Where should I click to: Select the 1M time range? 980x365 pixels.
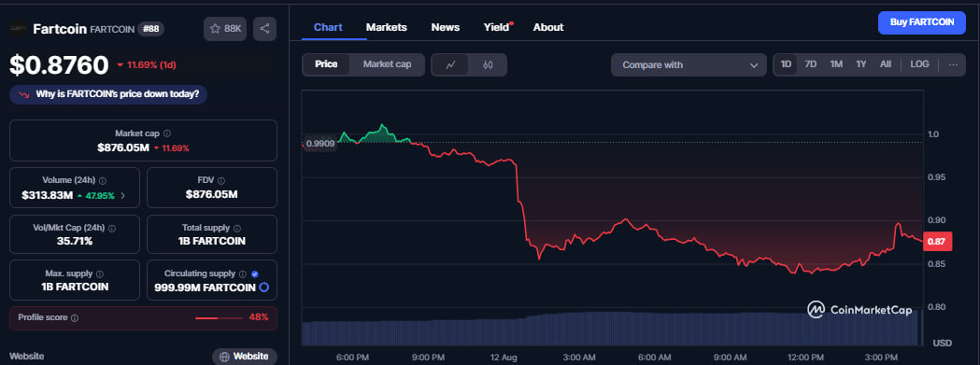tap(836, 64)
